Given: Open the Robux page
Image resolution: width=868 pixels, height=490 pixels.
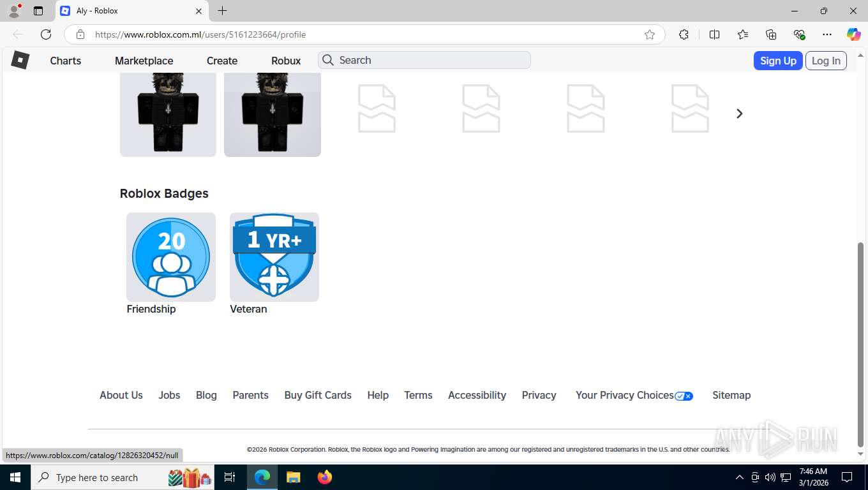Looking at the screenshot, I should tap(286, 61).
